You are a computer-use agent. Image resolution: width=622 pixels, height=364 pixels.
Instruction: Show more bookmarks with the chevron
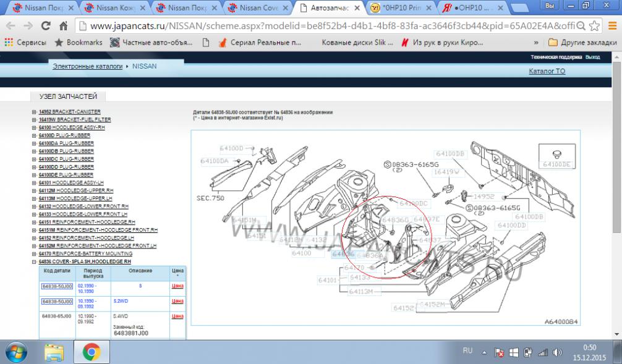tap(536, 43)
